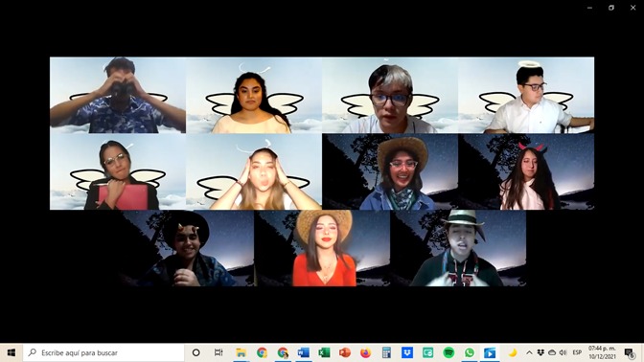Image resolution: width=644 pixels, height=362 pixels.
Task: Open Task View on the taskbar
Action: pyautogui.click(x=218, y=352)
